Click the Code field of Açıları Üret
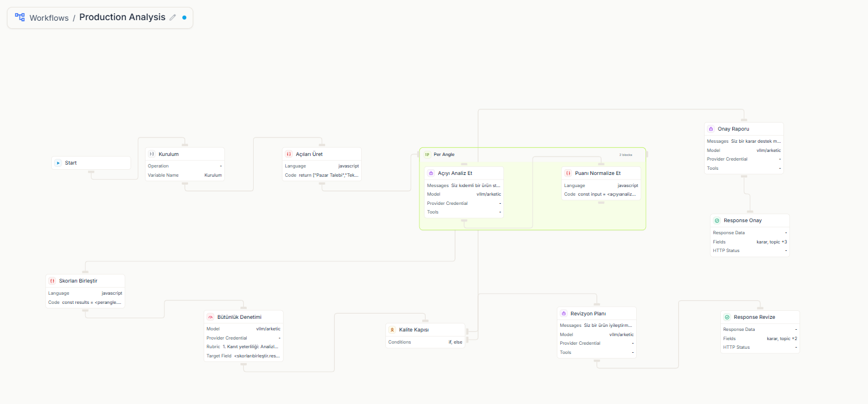This screenshot has width=868, height=404. (322, 175)
